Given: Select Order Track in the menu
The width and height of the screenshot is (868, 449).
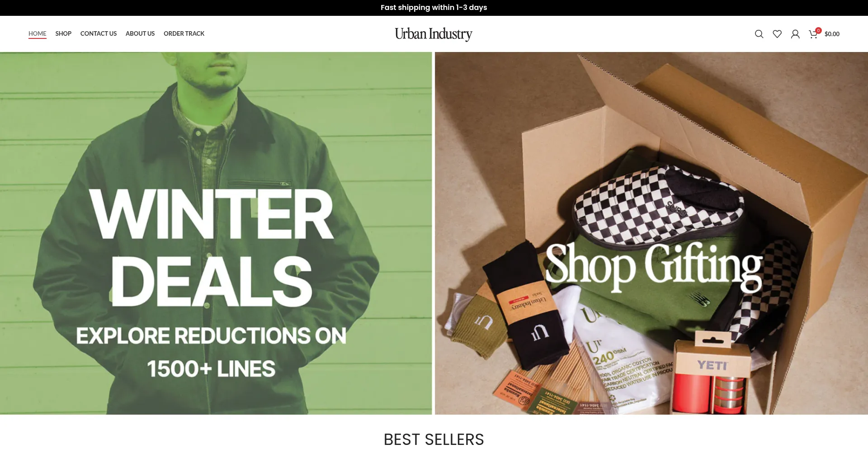Looking at the screenshot, I should coord(184,33).
